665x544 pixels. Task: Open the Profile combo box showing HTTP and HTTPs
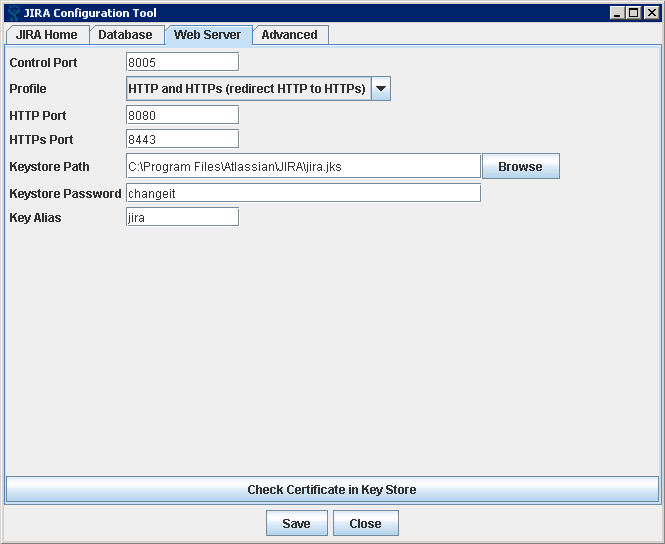(x=248, y=89)
